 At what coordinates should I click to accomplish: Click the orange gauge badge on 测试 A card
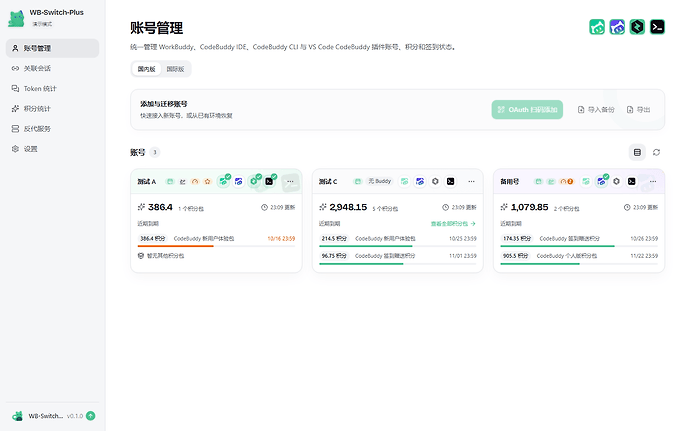point(195,181)
